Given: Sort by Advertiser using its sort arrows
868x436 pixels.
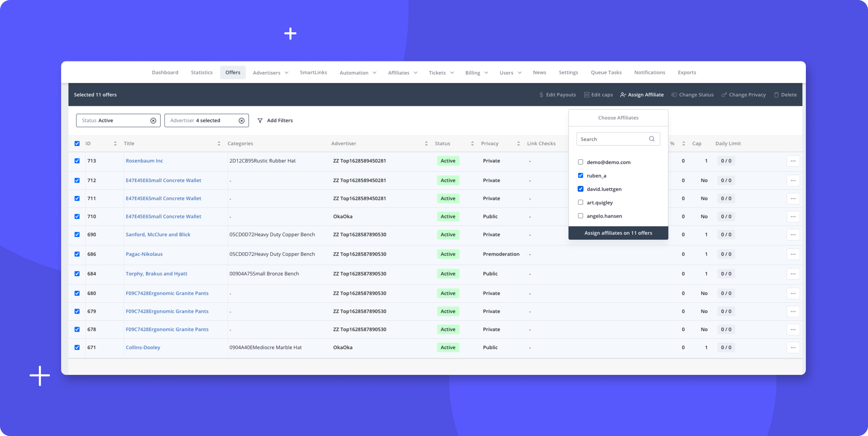Looking at the screenshot, I should 426,144.
